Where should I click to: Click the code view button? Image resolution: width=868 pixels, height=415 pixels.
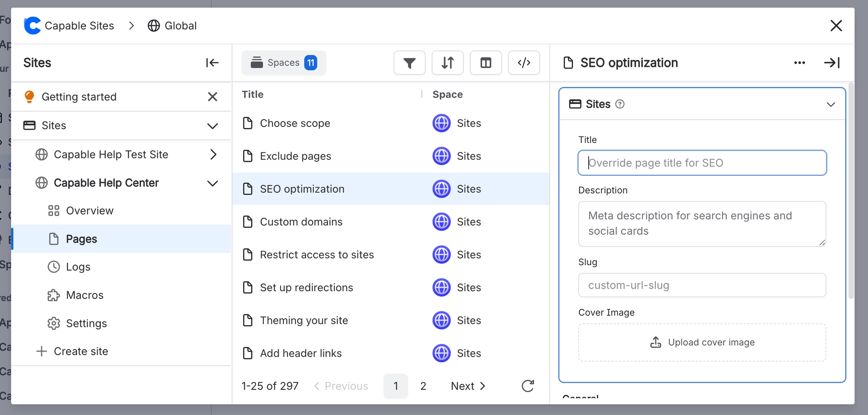point(524,63)
